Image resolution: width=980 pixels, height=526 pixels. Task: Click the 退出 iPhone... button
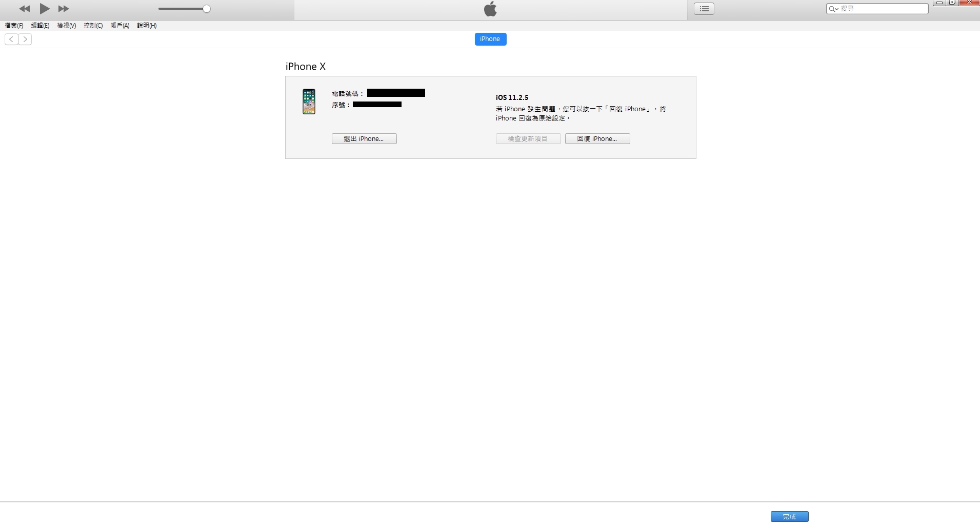[364, 139]
